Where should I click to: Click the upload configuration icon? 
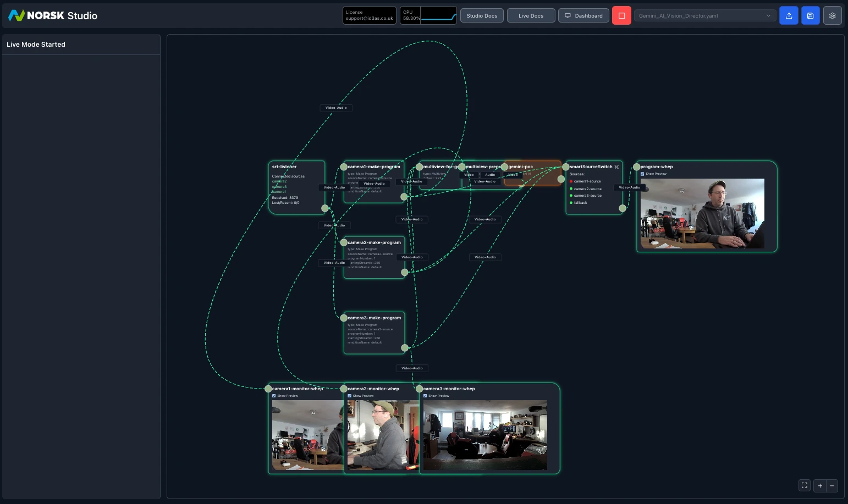click(x=789, y=15)
